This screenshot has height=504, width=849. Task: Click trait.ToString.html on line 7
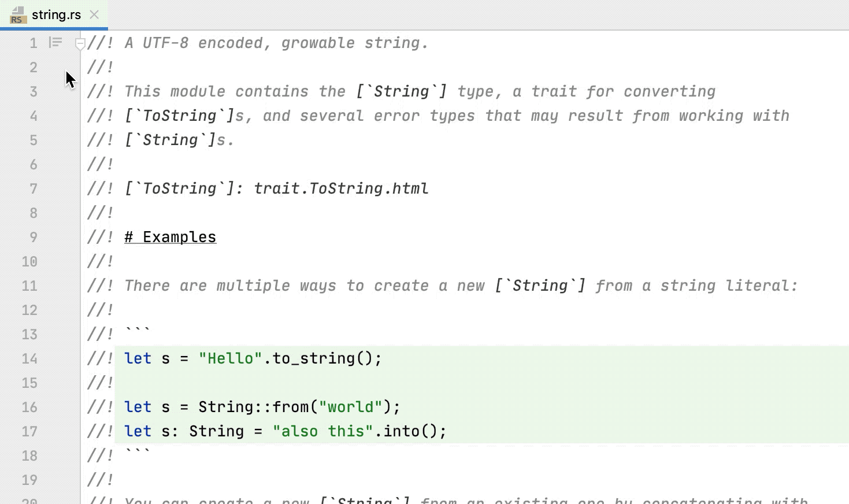coord(342,188)
